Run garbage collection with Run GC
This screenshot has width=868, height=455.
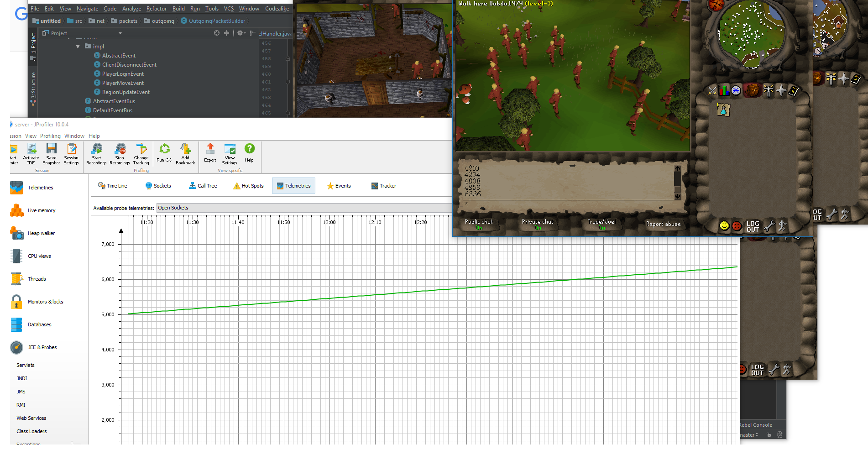tap(164, 152)
